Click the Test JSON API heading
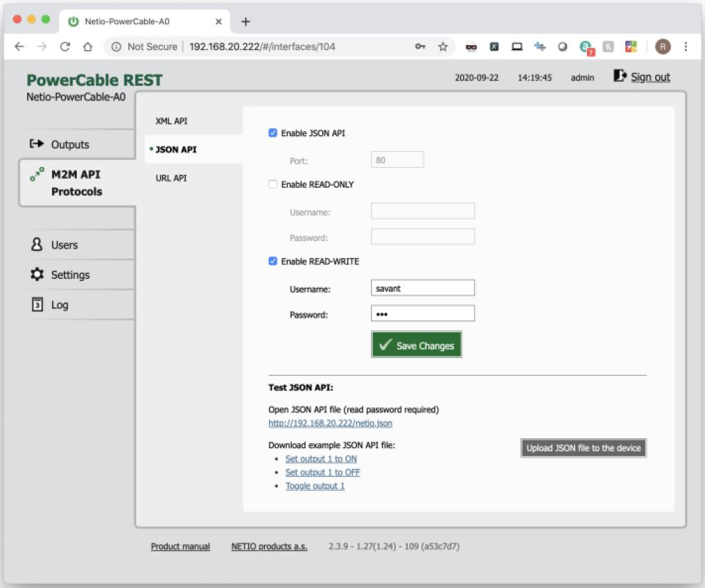 coord(301,388)
